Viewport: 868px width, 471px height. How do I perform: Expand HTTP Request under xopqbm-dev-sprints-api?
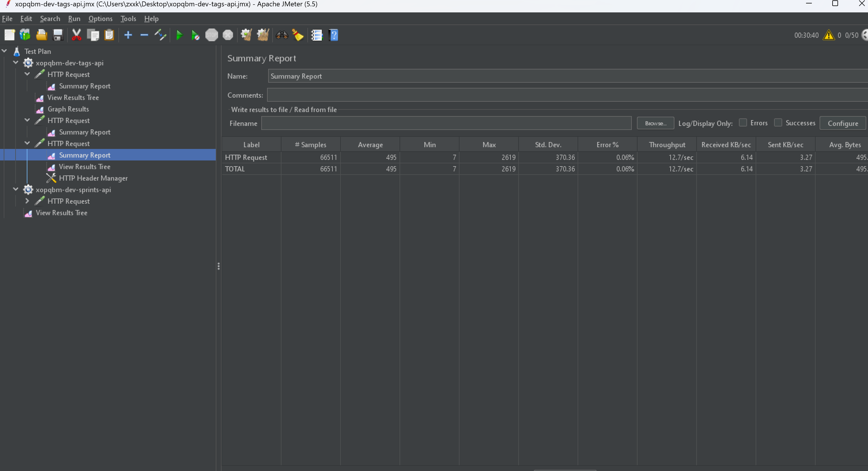(27, 201)
